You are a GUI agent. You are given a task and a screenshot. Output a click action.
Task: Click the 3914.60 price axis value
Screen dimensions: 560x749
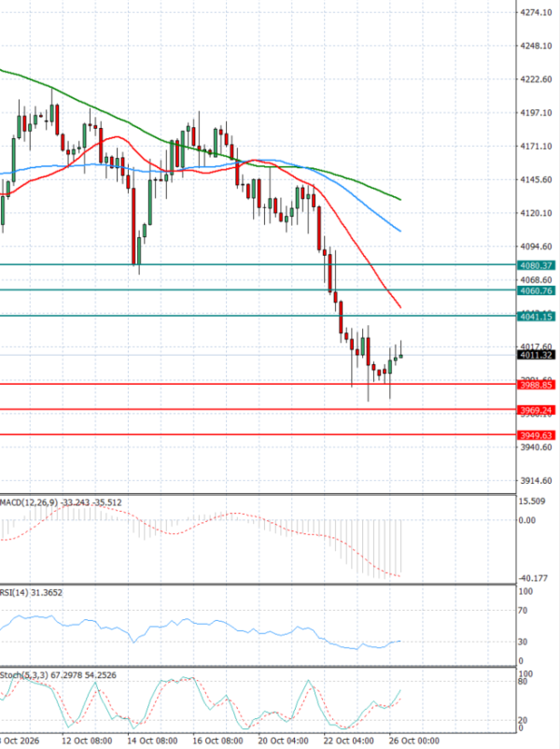pyautogui.click(x=536, y=481)
